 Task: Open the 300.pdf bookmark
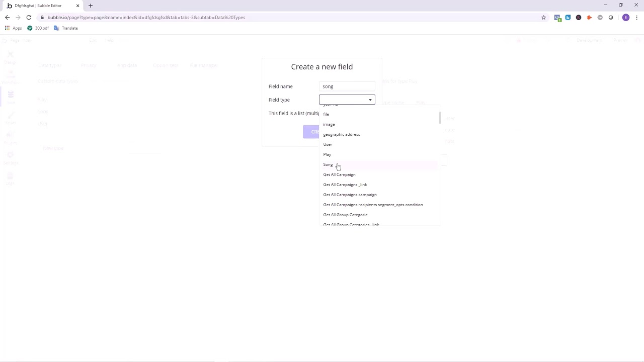[38, 28]
